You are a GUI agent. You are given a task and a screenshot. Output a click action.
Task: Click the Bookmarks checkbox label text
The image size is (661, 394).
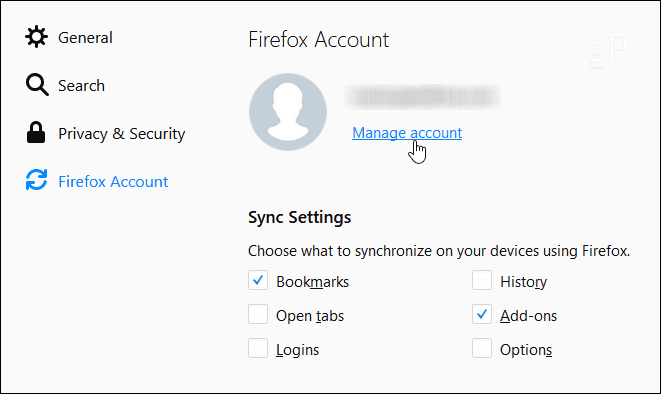click(312, 281)
